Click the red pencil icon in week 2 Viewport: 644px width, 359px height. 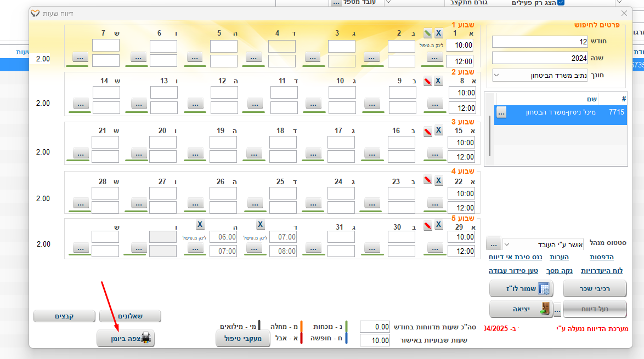click(x=428, y=81)
